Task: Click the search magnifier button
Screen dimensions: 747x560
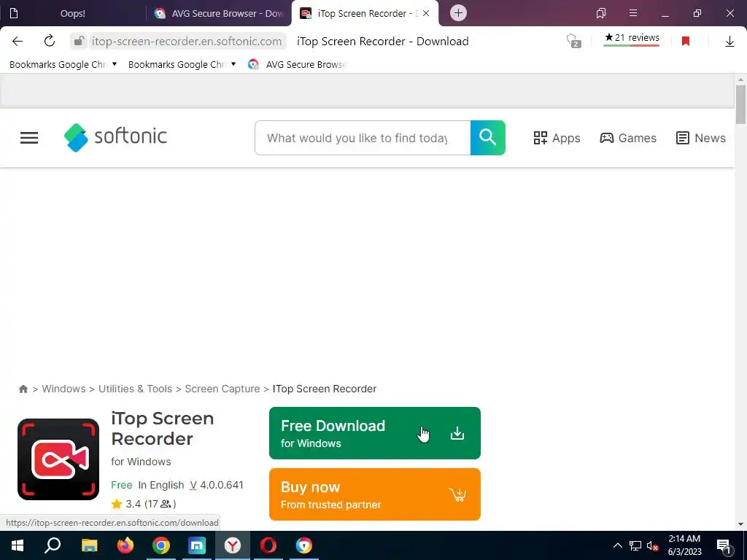Action: click(x=488, y=138)
